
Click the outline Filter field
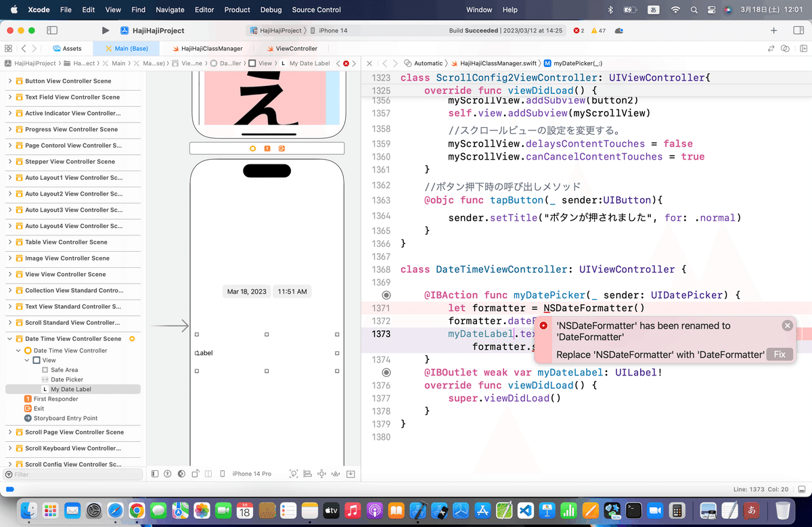click(x=73, y=474)
